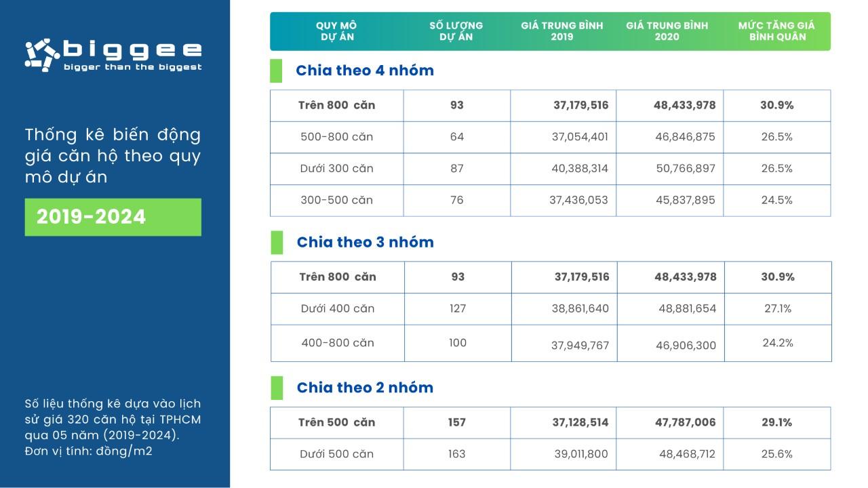Click the '500-800 căn' row label
Image resolution: width=868 pixels, height=488 pixels.
coord(336,137)
